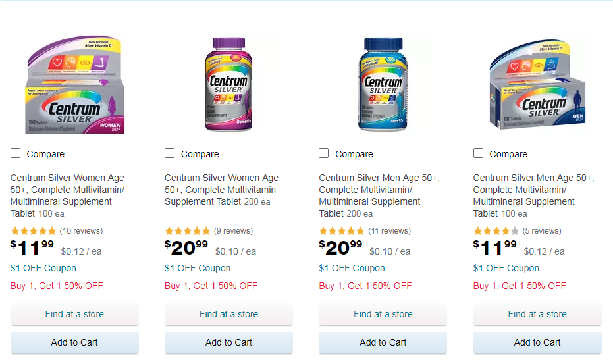Open Centrum Silver Men 100 tablet box image
This screenshot has width=613, height=364.
537,86
